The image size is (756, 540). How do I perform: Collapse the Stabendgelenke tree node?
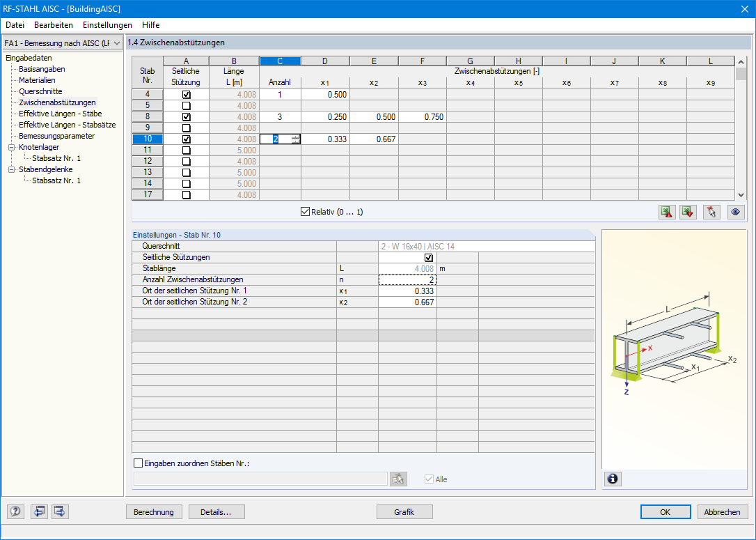(12, 169)
